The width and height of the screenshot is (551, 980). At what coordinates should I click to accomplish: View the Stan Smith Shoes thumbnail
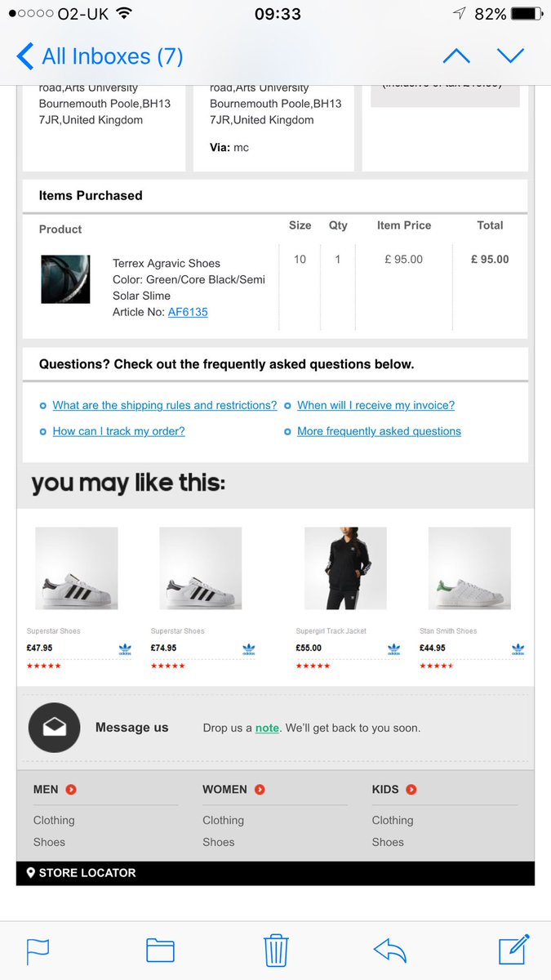point(469,568)
